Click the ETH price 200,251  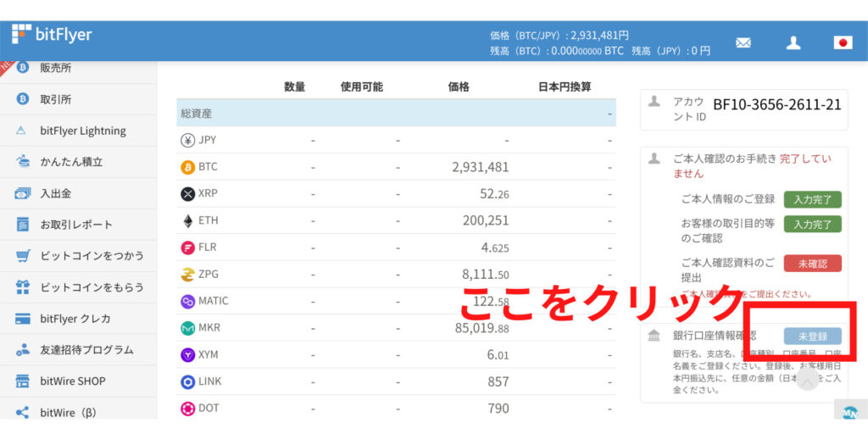[x=486, y=221]
